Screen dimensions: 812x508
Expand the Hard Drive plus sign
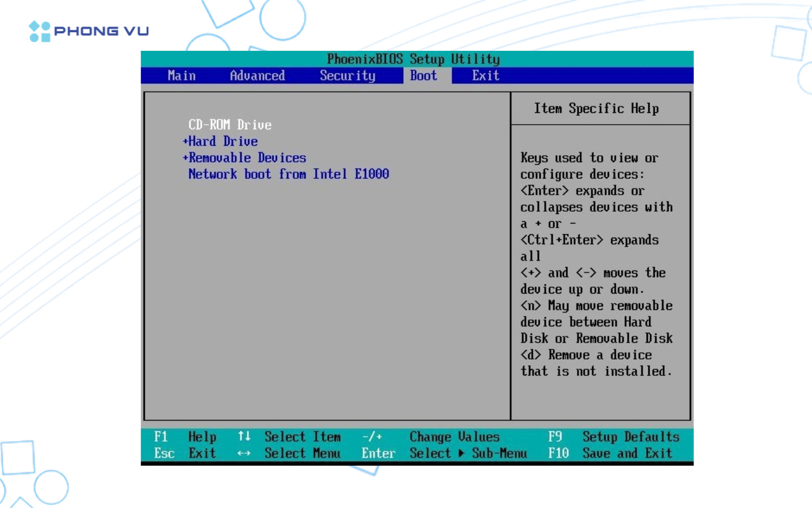(185, 142)
